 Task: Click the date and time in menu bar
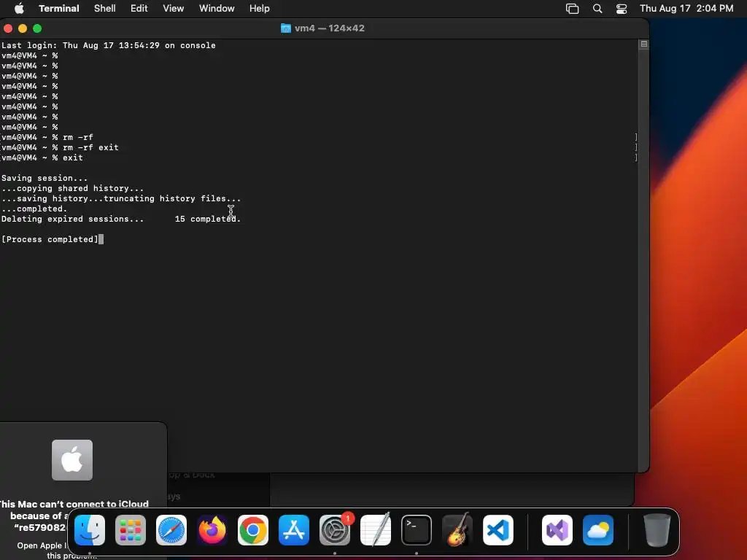pos(686,9)
